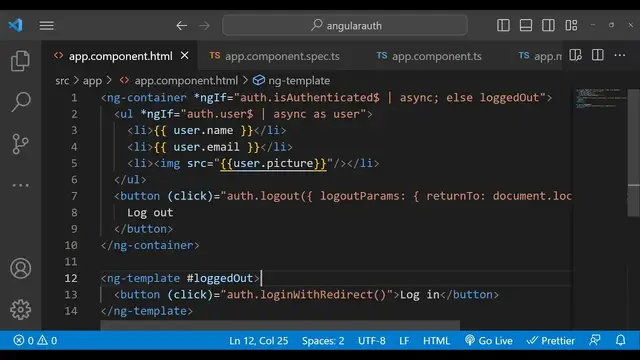Open the Source Control view

pos(20,144)
